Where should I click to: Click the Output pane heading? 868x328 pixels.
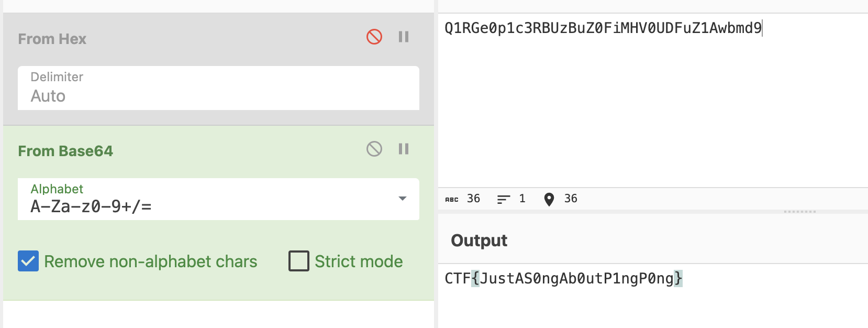click(x=479, y=240)
